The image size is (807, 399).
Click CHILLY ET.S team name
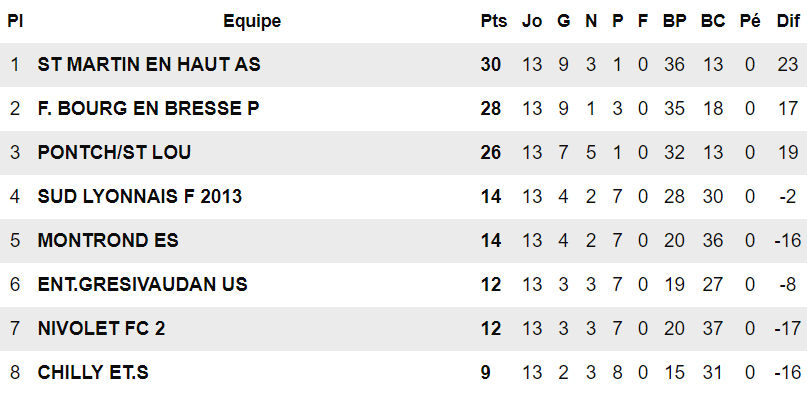pyautogui.click(x=93, y=373)
